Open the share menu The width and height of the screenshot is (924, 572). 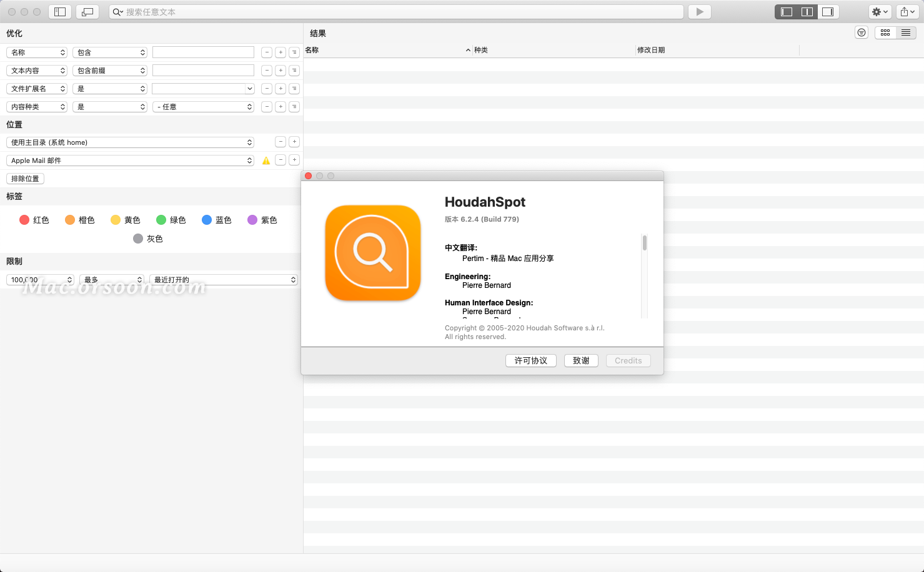click(x=907, y=12)
